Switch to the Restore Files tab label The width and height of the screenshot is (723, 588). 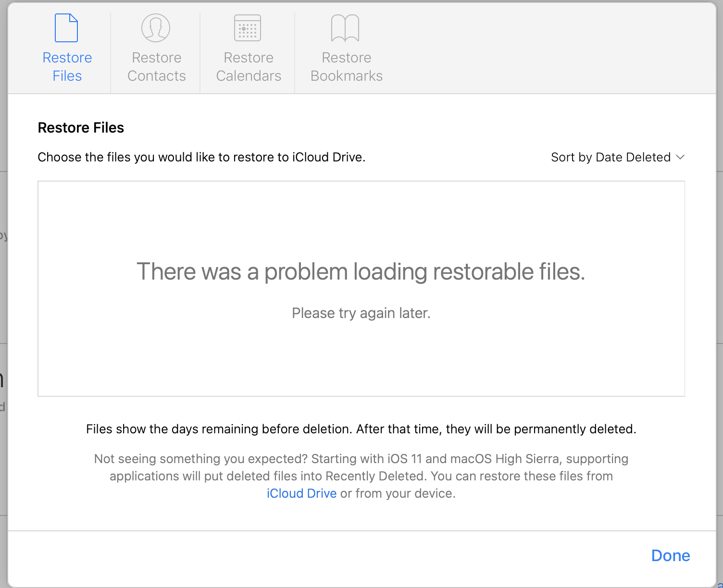67,67
